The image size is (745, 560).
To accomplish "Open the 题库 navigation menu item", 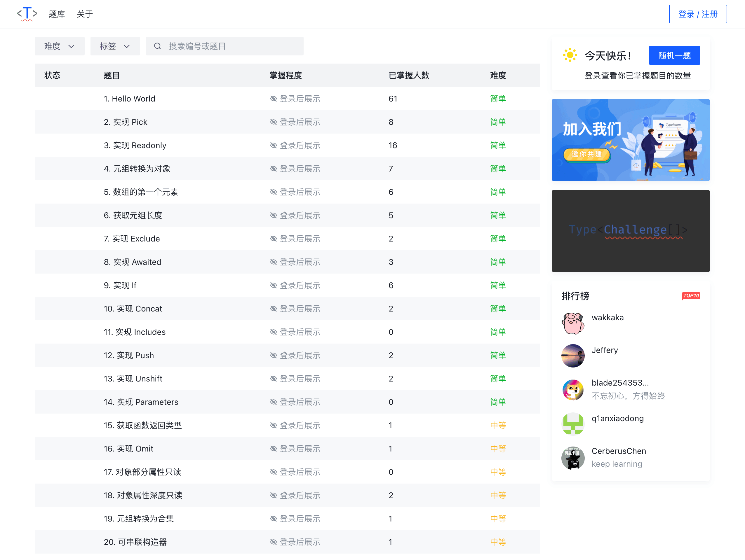I will pos(57,14).
